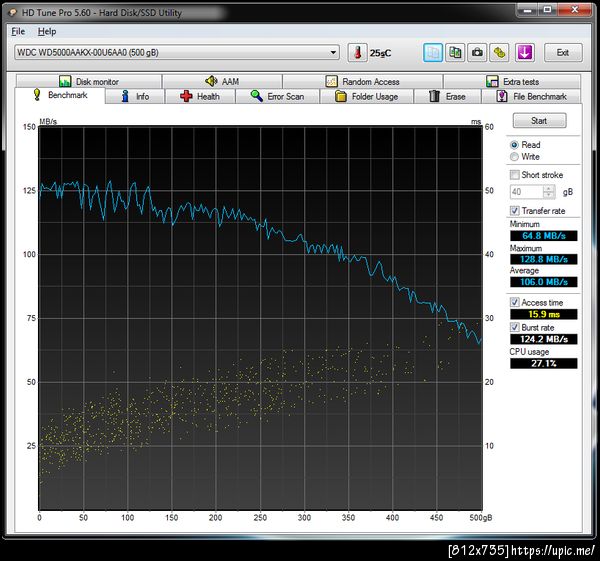The width and height of the screenshot is (600, 561).
Task: Click the Disk monitor tab icon
Action: 65,81
